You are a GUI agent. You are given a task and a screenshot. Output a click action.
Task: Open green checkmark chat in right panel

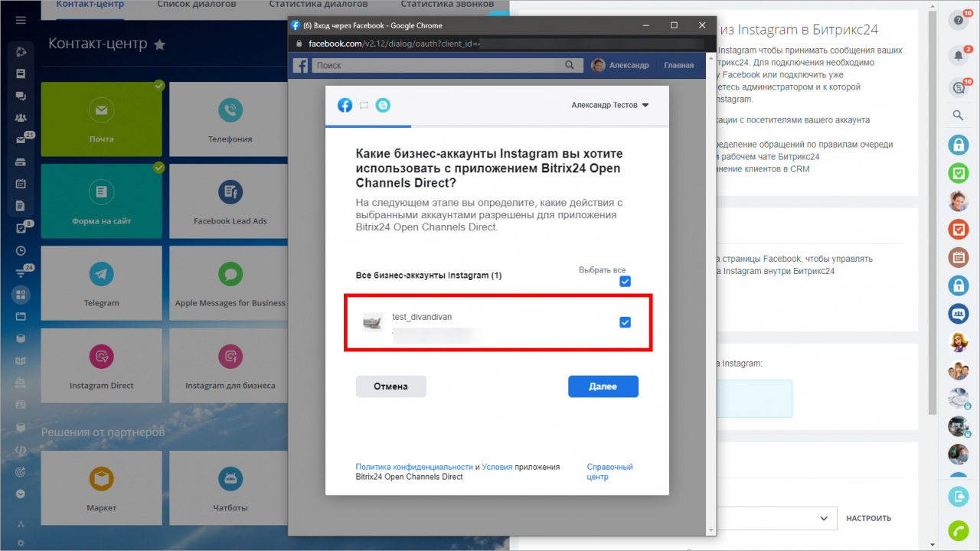pos(959,172)
